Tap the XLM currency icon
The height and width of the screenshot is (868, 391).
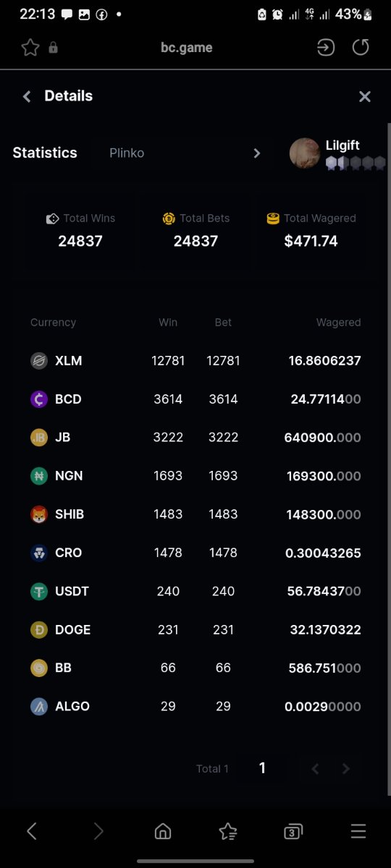[39, 360]
